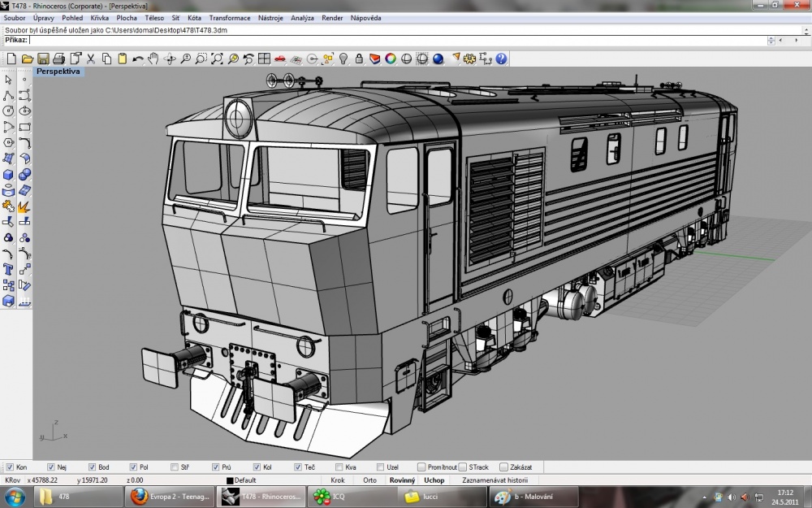
Task: Select the Zoom Extents tool
Action: pyautogui.click(x=217, y=59)
